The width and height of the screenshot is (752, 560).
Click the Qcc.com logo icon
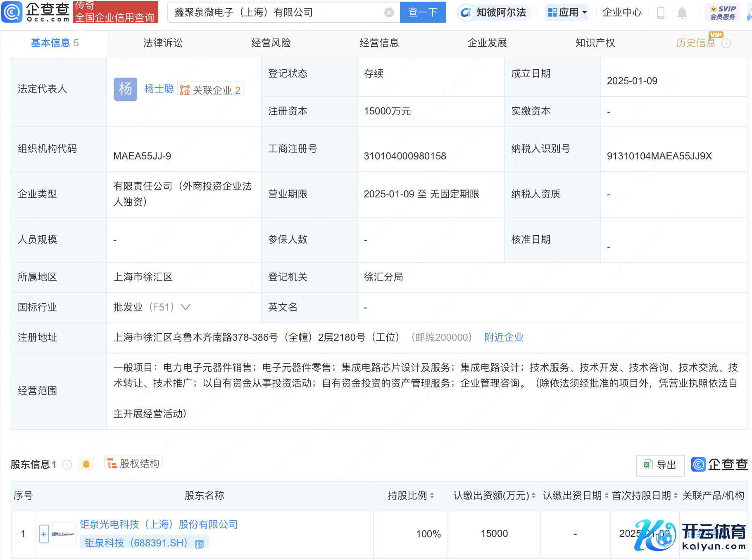(x=12, y=12)
